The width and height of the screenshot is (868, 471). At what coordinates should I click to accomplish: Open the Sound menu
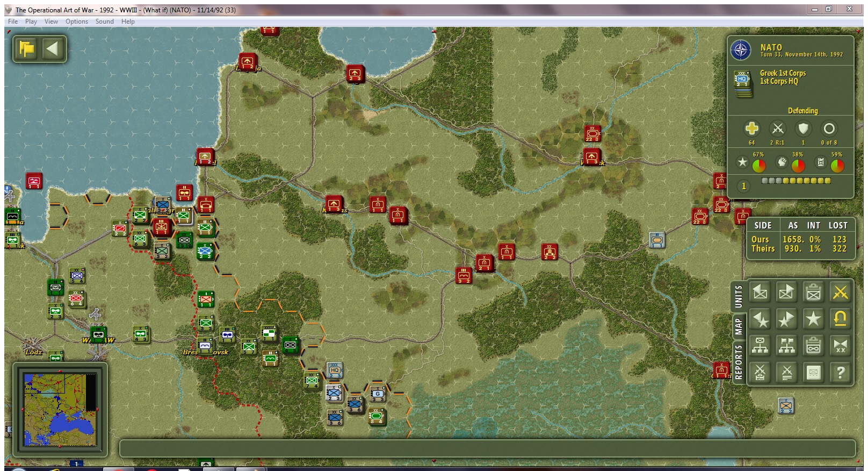point(105,22)
